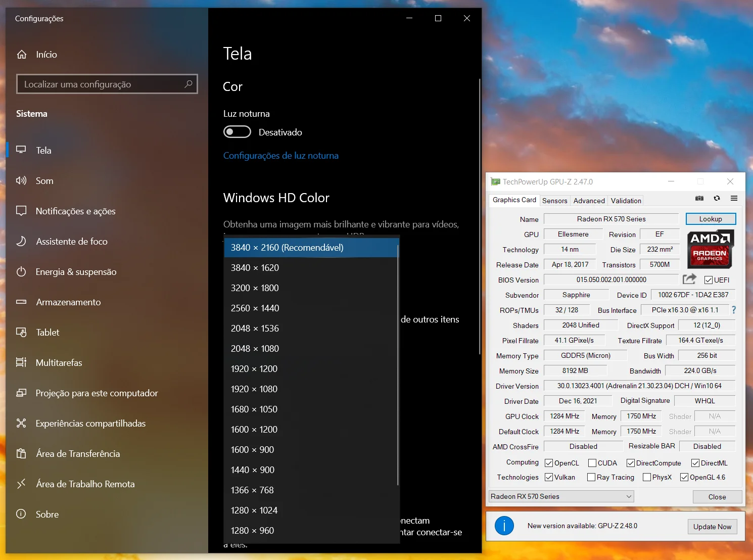Click the Lookup button in GPU-Z
Viewport: 753px width, 560px height.
[711, 219]
